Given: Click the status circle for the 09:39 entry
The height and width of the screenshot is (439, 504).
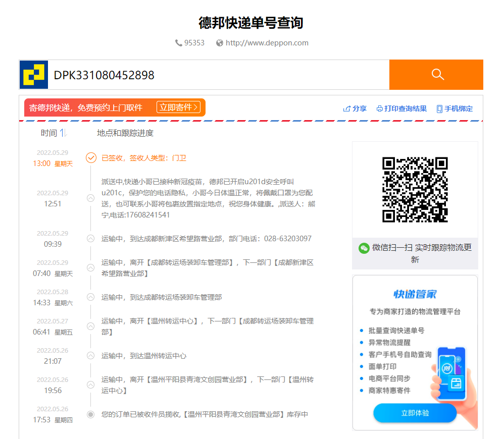Looking at the screenshot, I should [x=90, y=239].
